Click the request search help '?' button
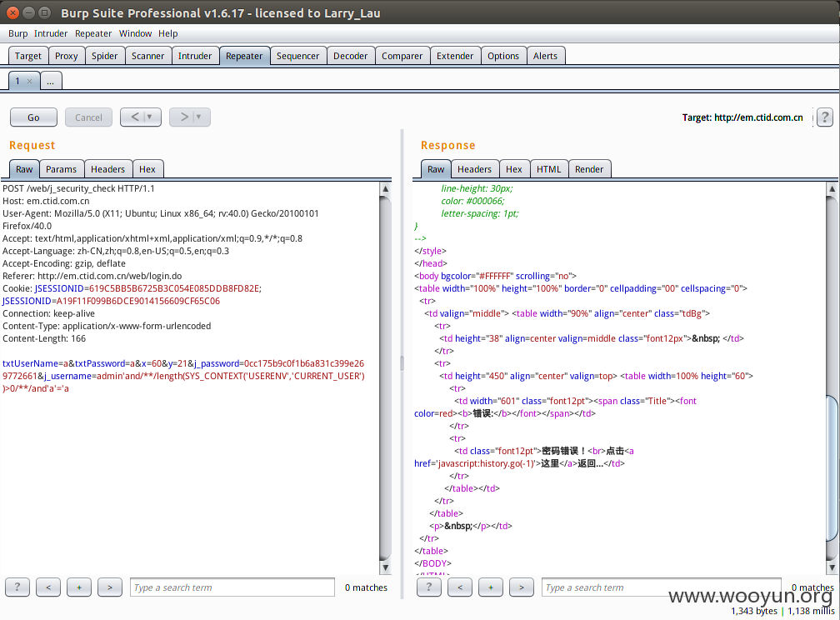Image resolution: width=840 pixels, height=620 pixels. [17, 587]
